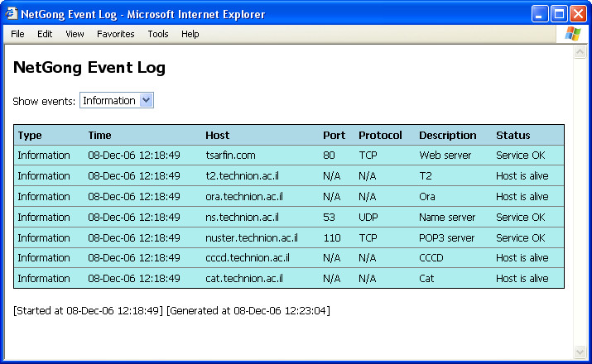Click Service OK status for tsarfin.com
This screenshot has width=592, height=364.
(520, 156)
